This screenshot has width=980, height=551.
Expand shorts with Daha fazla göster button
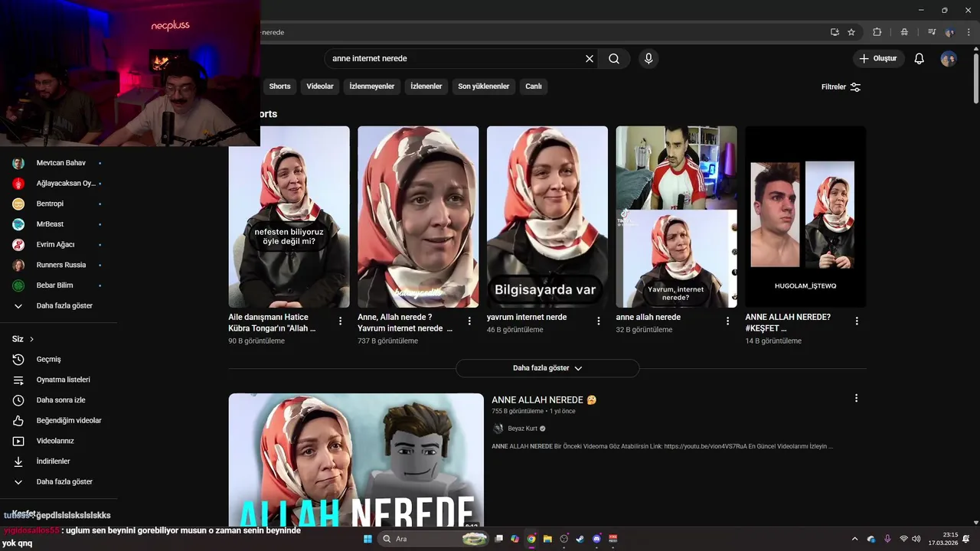point(547,368)
